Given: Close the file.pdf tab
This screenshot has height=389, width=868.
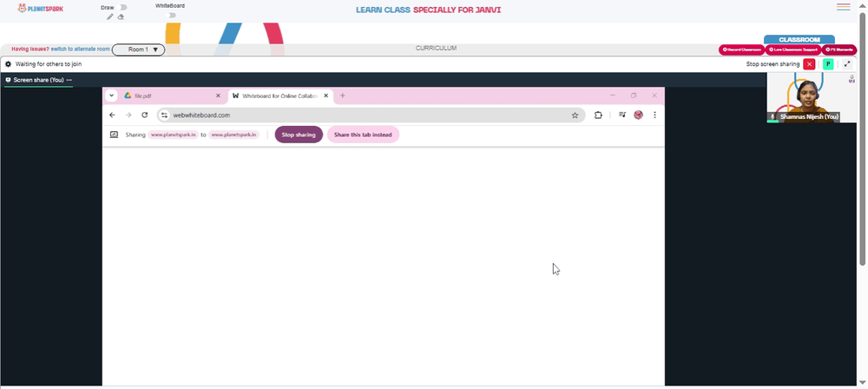Looking at the screenshot, I should pos(218,96).
